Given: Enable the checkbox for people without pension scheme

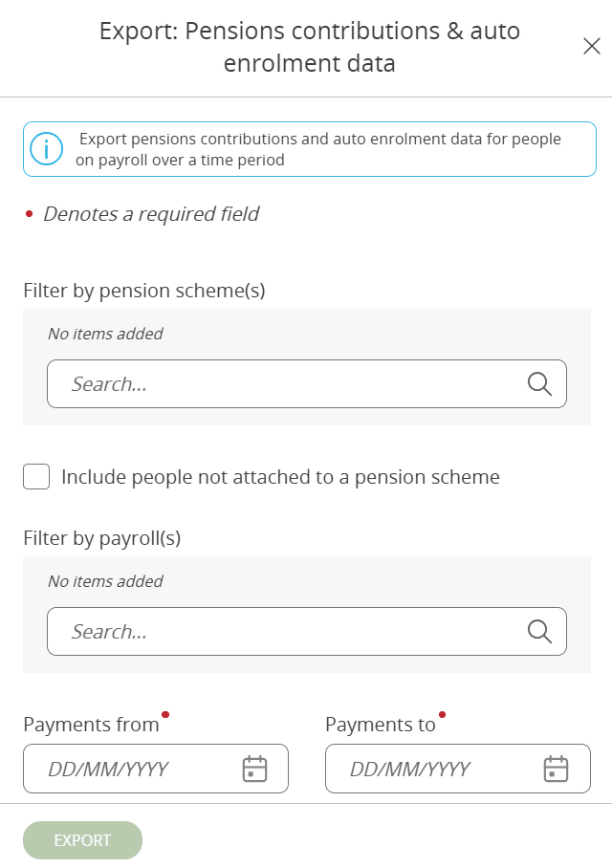Looking at the screenshot, I should pos(35,476).
